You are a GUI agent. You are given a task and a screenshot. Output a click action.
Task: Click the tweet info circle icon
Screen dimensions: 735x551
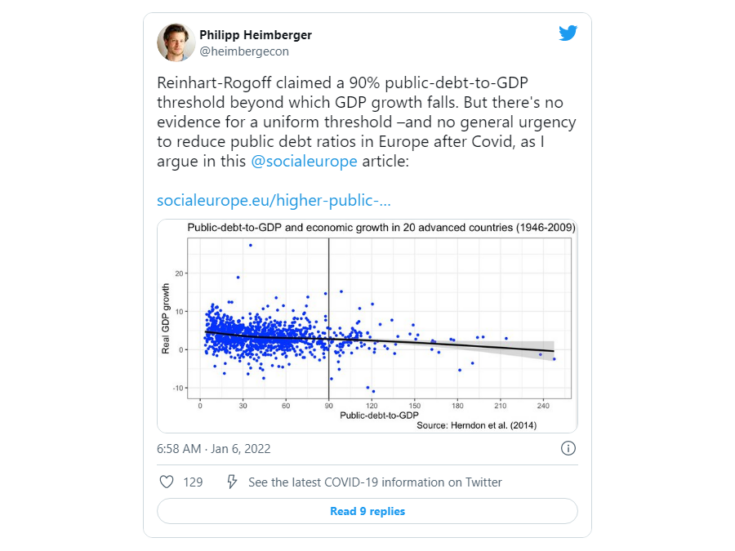568,449
